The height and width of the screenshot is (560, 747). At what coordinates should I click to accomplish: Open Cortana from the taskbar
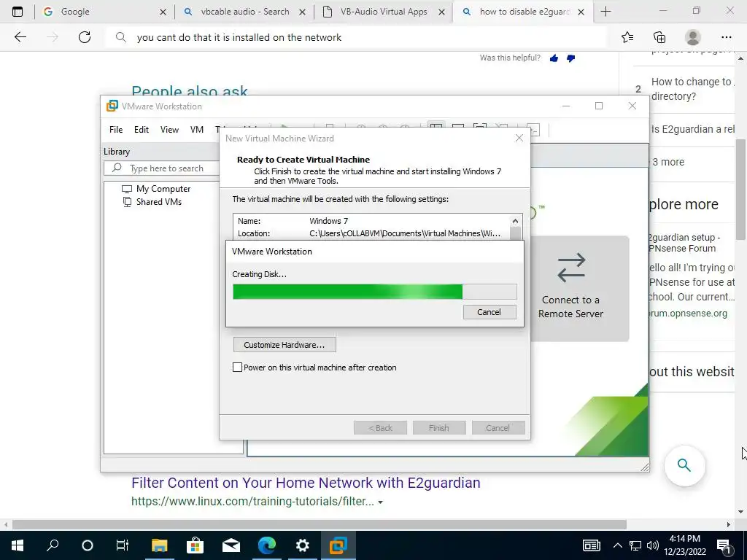tap(88, 545)
